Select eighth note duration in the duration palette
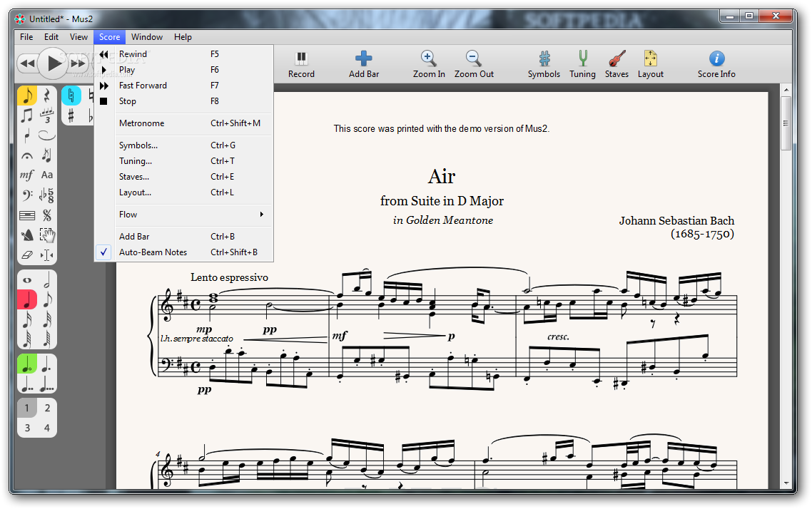Image resolution: width=812 pixels, height=509 pixels. point(46,300)
